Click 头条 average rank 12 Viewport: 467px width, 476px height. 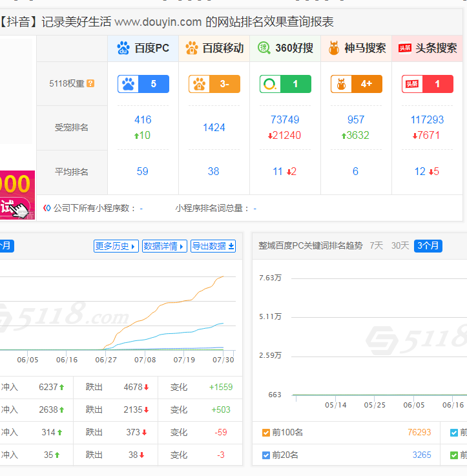(x=420, y=172)
